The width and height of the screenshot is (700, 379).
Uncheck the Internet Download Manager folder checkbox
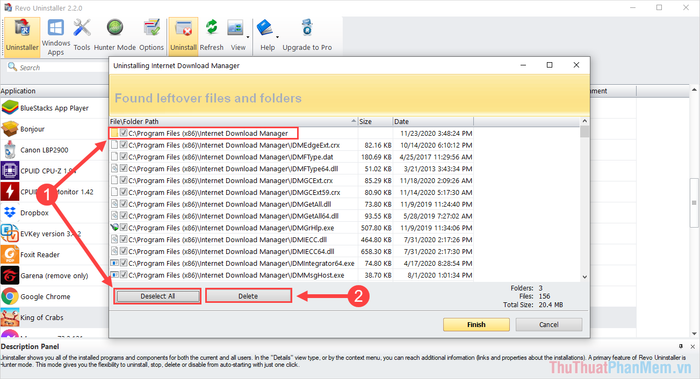pos(124,133)
